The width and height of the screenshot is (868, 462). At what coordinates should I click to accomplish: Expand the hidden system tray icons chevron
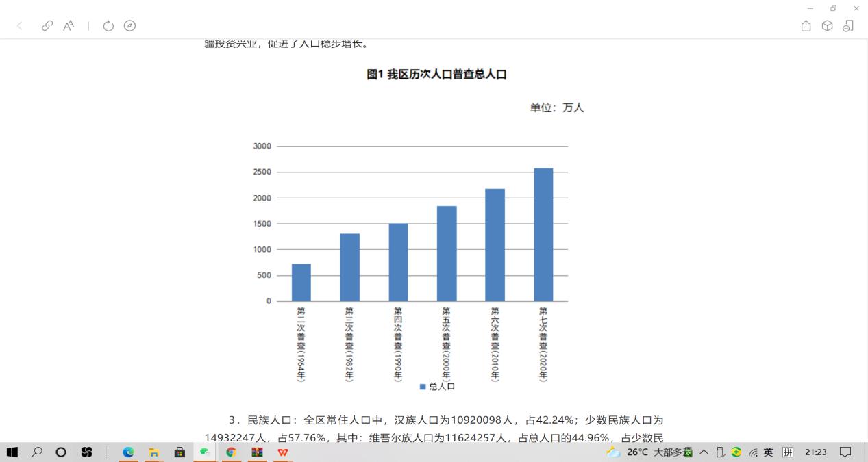click(x=704, y=452)
